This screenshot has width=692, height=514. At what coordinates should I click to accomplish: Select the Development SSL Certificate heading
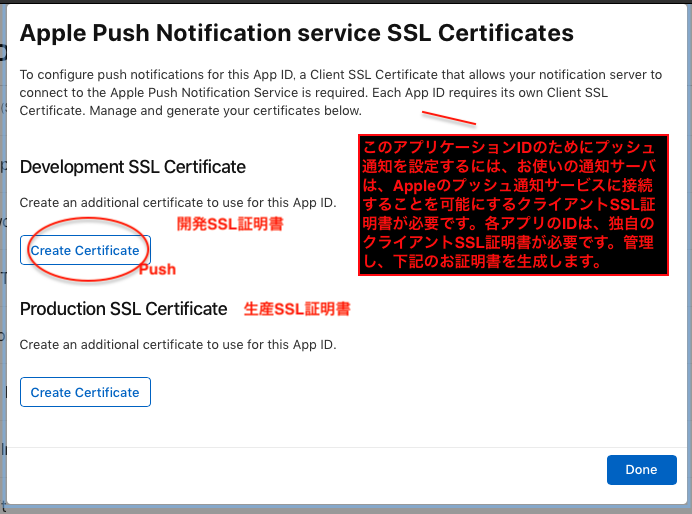(x=133, y=167)
